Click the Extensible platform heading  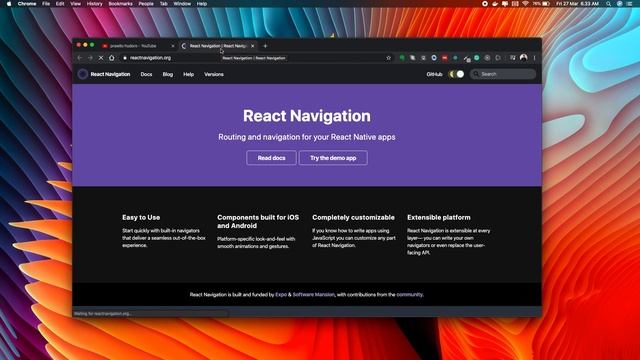(x=439, y=218)
